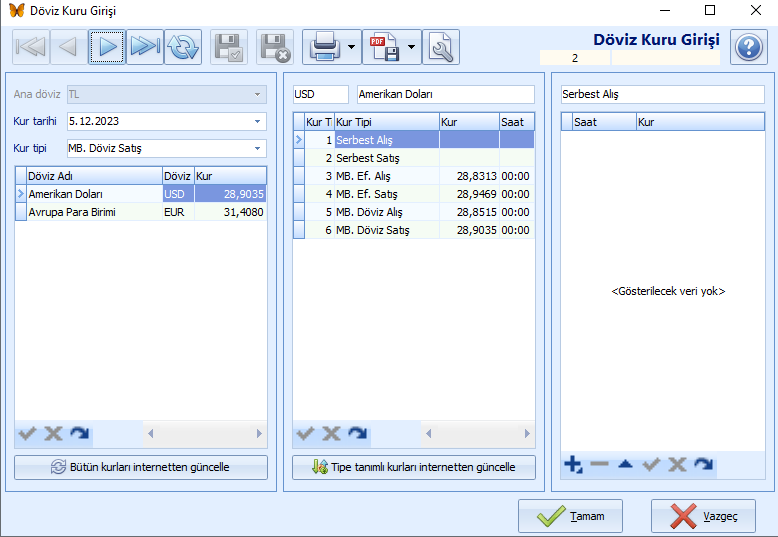
Task: Go to next record in toolbar
Action: coord(107,47)
